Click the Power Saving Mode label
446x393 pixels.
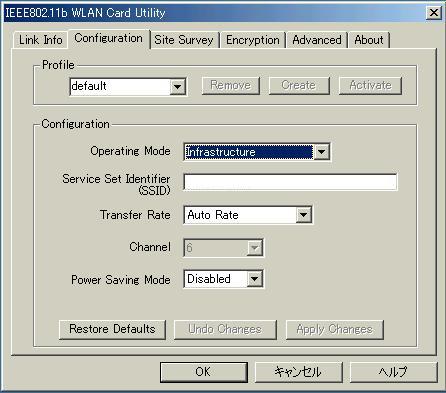pyautogui.click(x=121, y=280)
